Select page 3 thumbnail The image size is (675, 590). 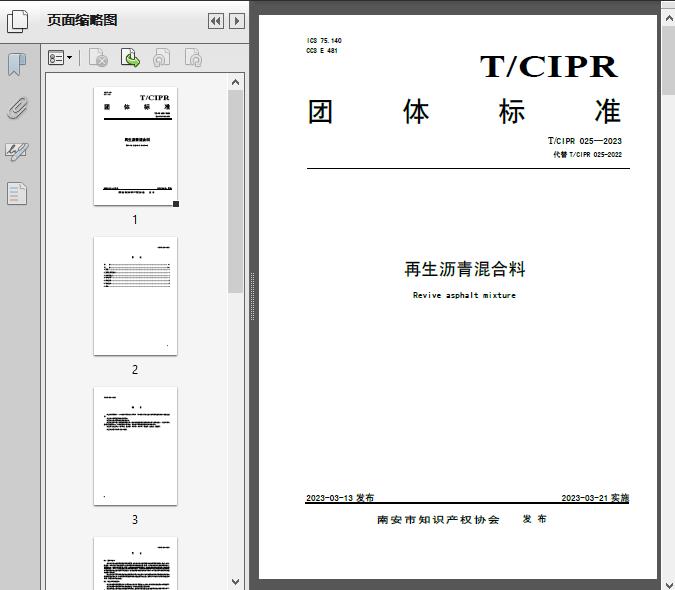click(136, 446)
